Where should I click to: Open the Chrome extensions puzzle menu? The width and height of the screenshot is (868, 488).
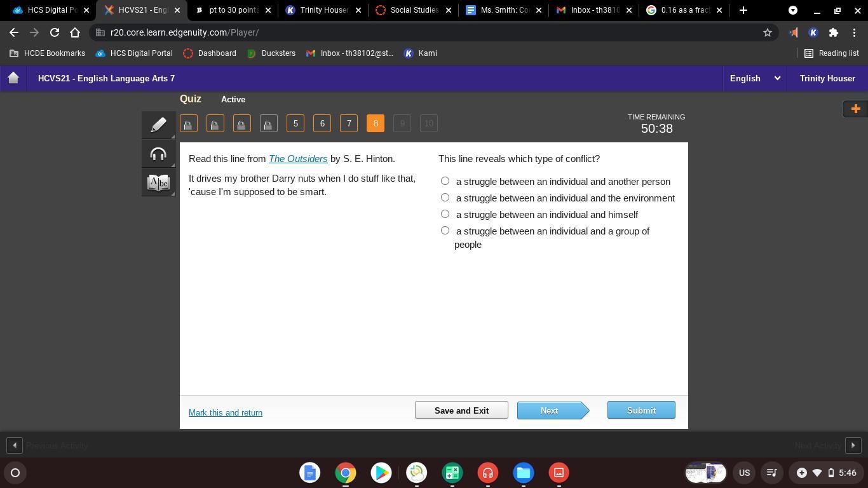point(834,32)
